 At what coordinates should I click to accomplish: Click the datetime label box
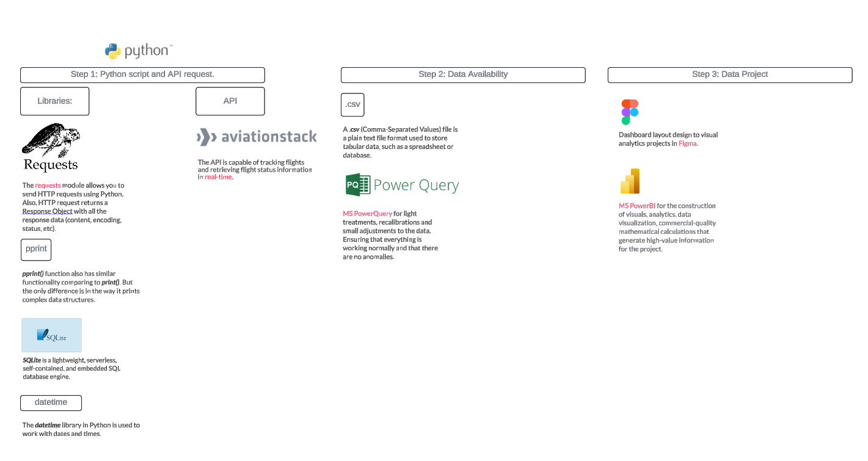51,403
